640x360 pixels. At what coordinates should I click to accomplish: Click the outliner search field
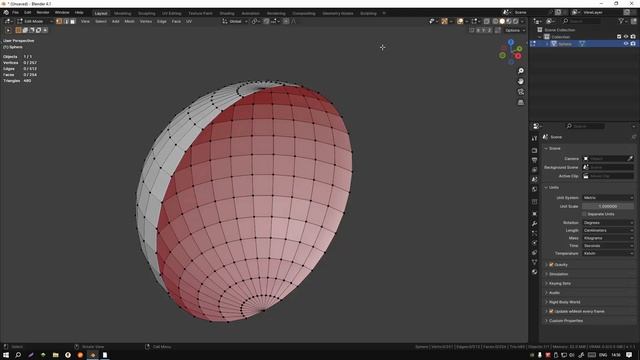pos(582,21)
